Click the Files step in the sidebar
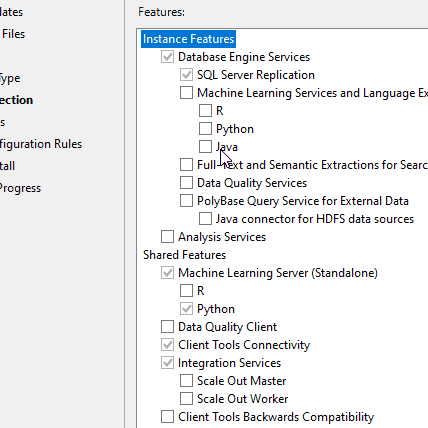Image resolution: width=428 pixels, height=428 pixels. pos(13,34)
